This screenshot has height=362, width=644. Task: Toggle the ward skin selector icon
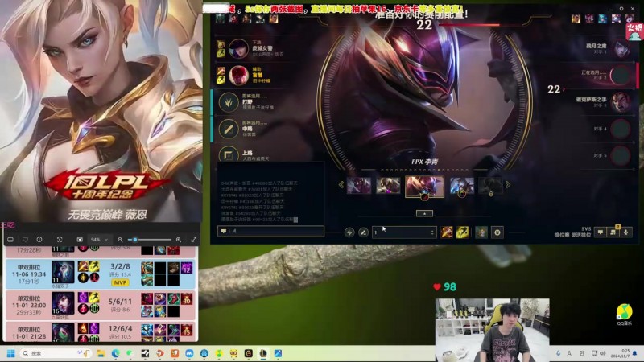(481, 232)
